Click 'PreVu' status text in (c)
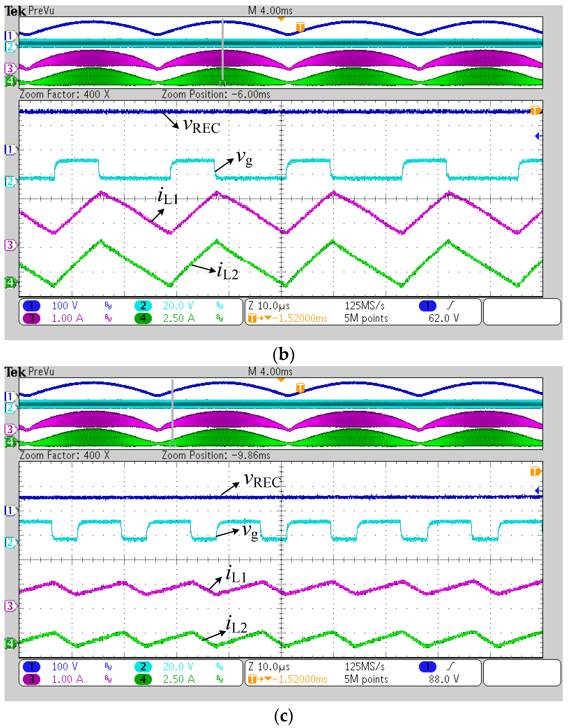Viewport: 568px width, 728px height. (41, 372)
